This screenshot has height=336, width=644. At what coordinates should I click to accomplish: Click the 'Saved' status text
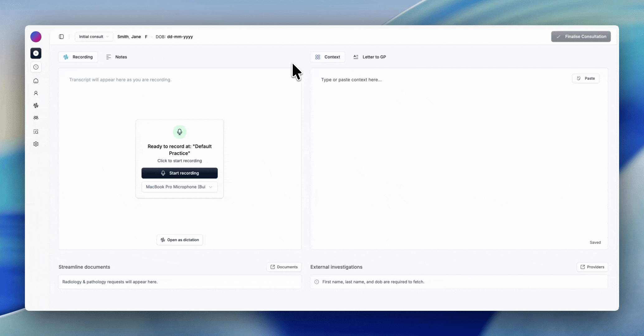point(595,242)
